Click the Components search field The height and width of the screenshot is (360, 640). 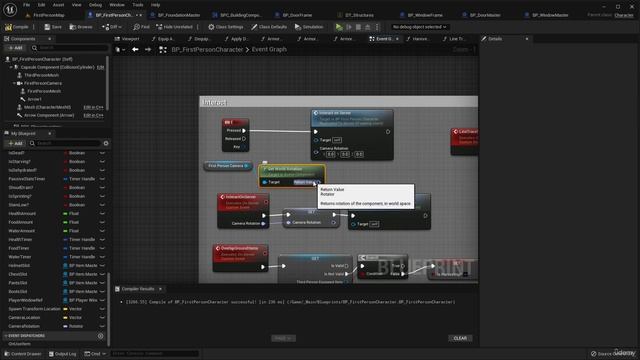[x=70, y=48]
